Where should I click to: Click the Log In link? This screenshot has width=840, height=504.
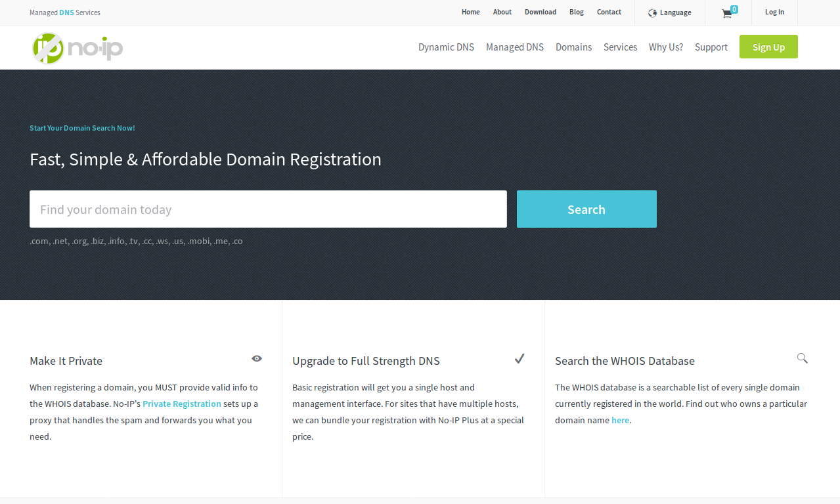774,12
